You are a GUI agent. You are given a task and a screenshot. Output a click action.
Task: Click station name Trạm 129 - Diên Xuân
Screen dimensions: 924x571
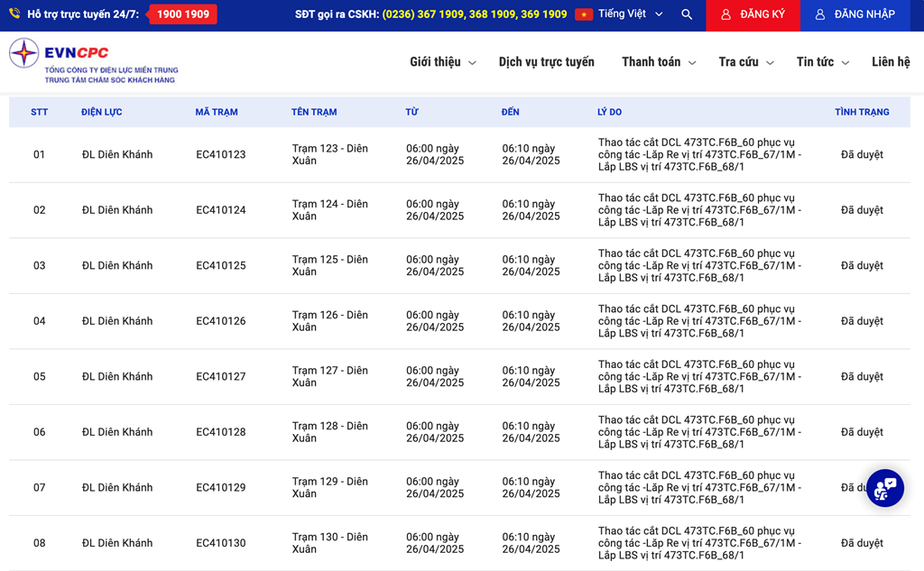pyautogui.click(x=330, y=487)
